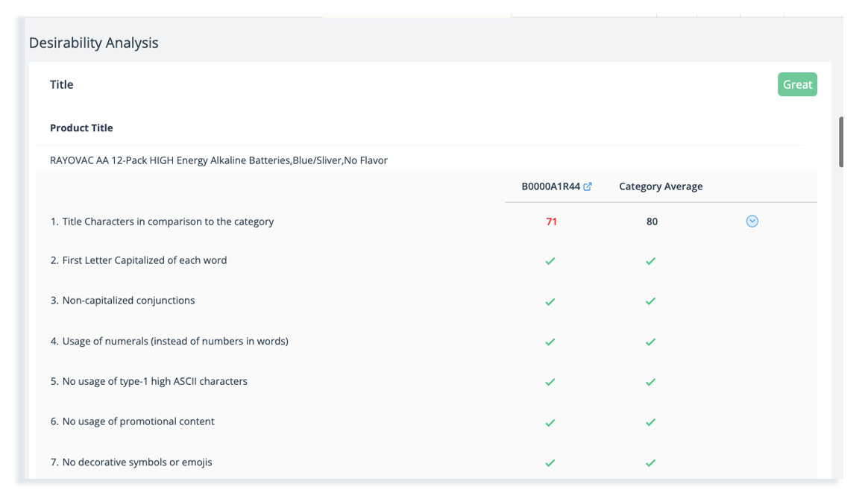The height and width of the screenshot is (493, 868).
Task: Click ASIN checkmark for high ASCII characters row
Action: [550, 382]
